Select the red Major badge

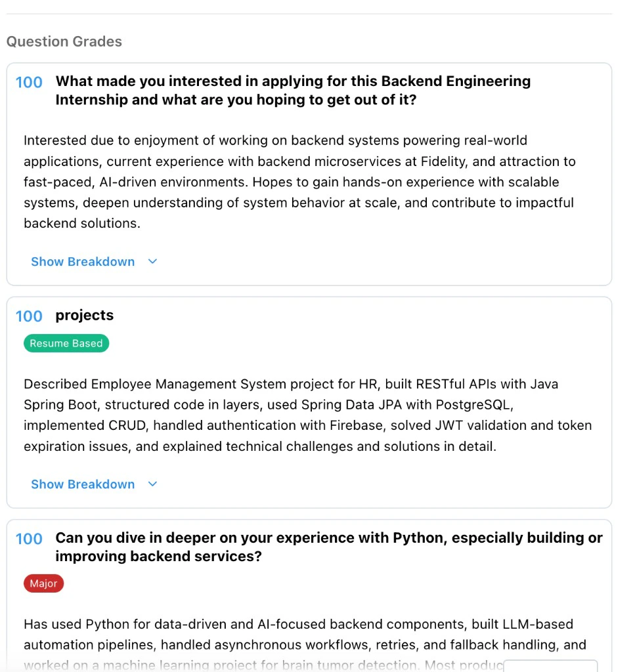pyautogui.click(x=43, y=583)
